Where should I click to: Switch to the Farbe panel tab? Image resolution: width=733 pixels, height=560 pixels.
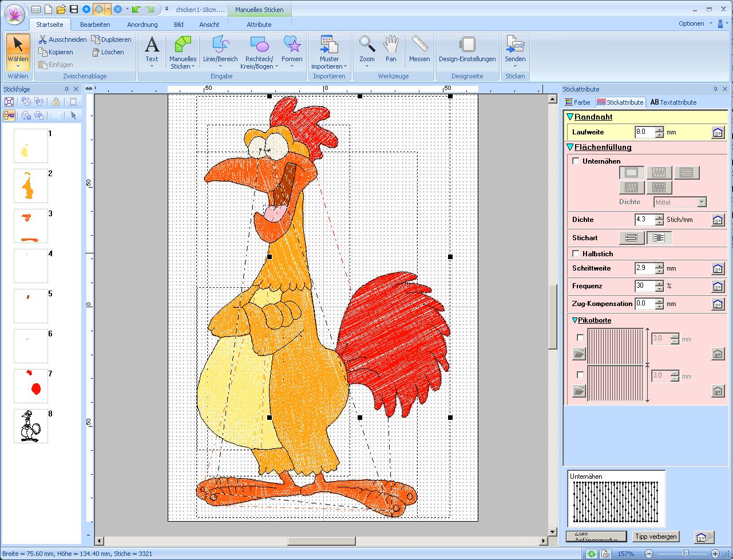pos(577,102)
